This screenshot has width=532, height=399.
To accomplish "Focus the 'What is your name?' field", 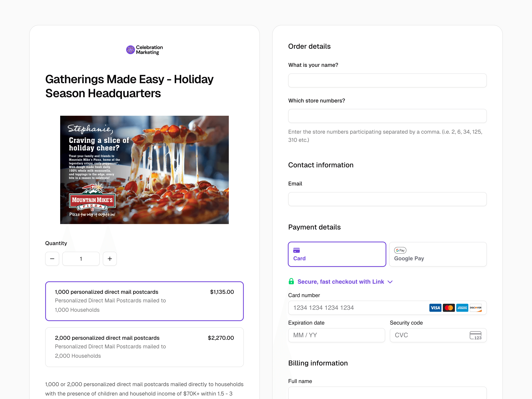I will click(387, 81).
